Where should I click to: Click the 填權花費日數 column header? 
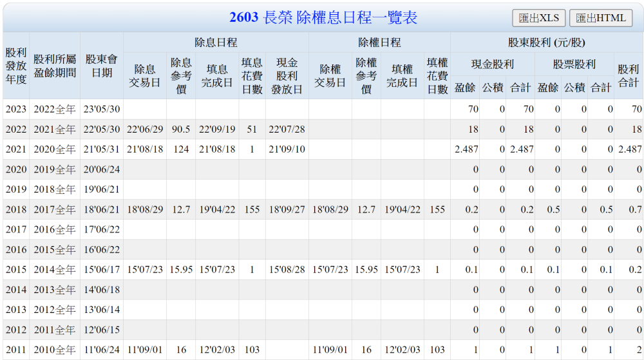click(x=437, y=75)
